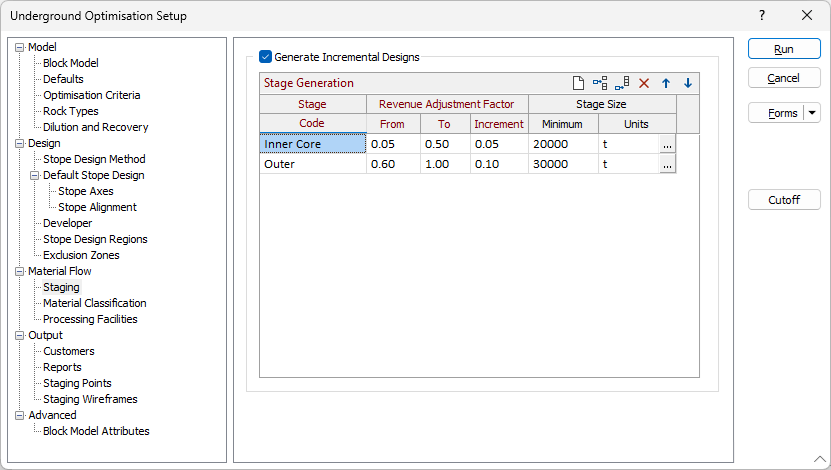Move the stage row up with up arrow

pos(666,83)
